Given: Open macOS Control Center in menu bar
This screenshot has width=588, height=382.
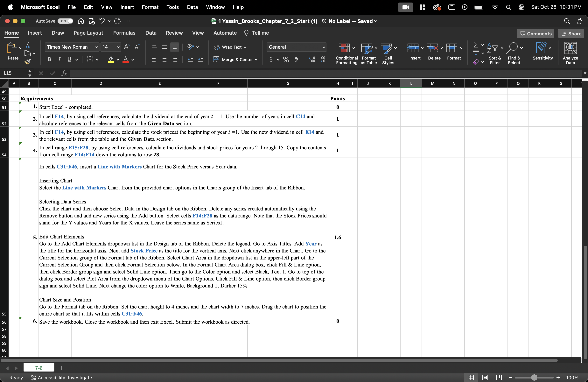Looking at the screenshot, I should tap(521, 7).
